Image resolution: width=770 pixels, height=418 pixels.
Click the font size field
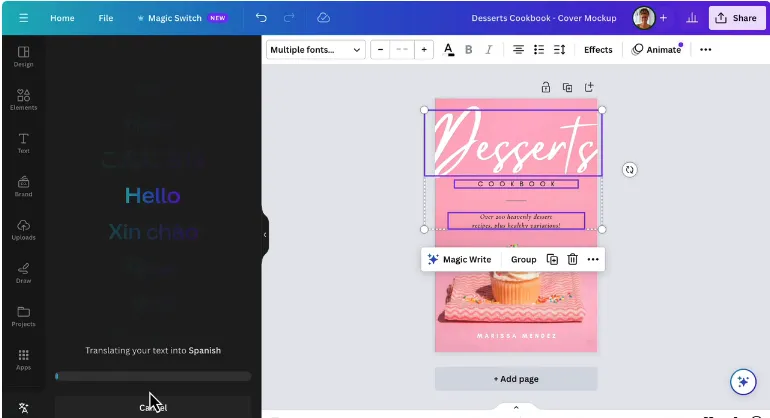click(402, 50)
